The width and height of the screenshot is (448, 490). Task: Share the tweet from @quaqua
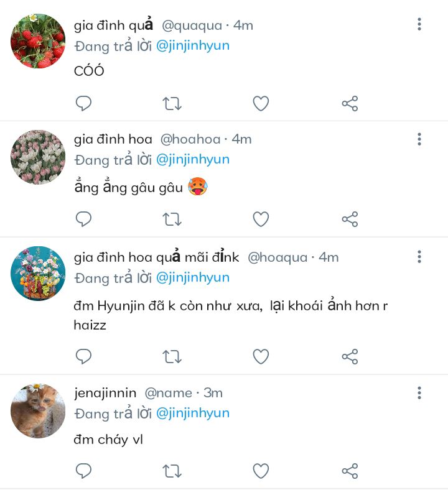tap(350, 103)
